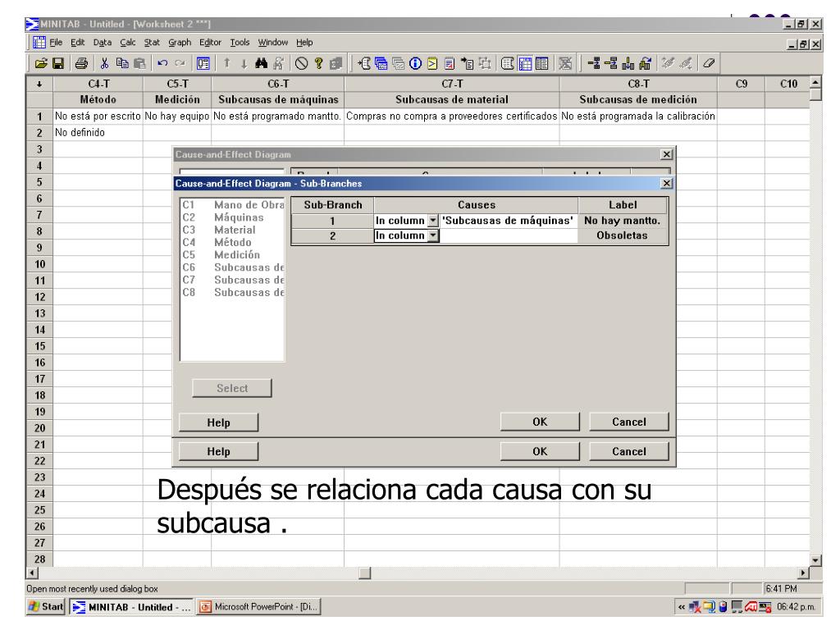Click Cancel in the back Cause-and-Effect dialog
Screen dimensions: 840x630
point(629,451)
